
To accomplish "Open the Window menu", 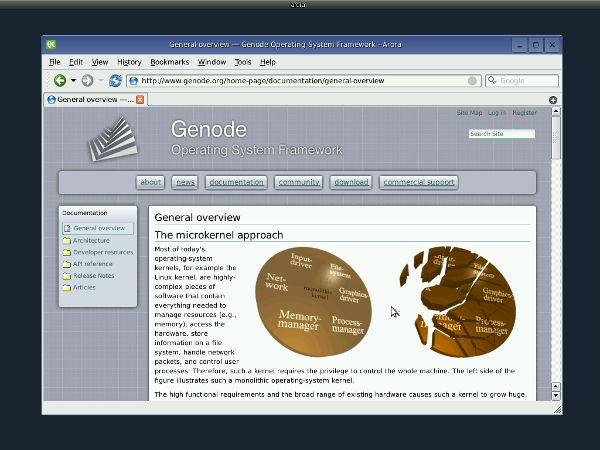I will point(212,62).
